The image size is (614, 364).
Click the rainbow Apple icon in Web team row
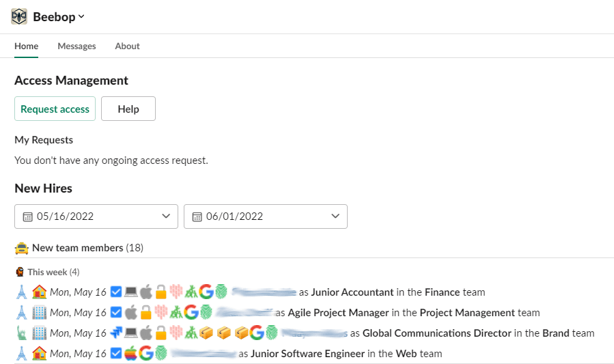click(x=130, y=354)
